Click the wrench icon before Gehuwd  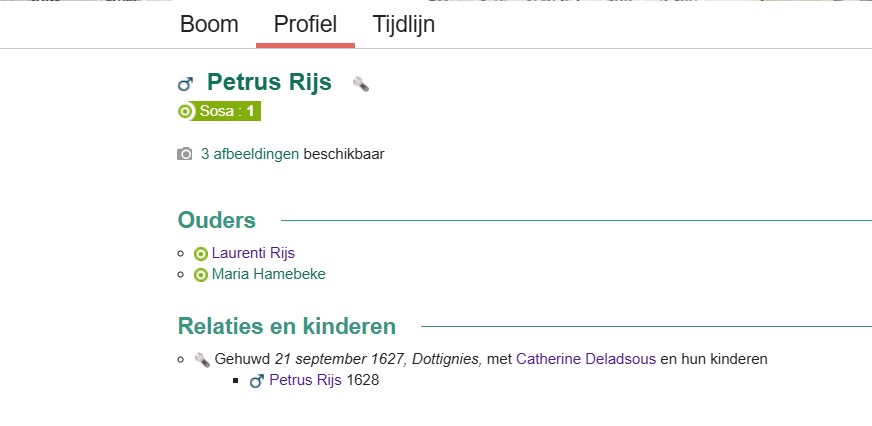[x=202, y=359]
